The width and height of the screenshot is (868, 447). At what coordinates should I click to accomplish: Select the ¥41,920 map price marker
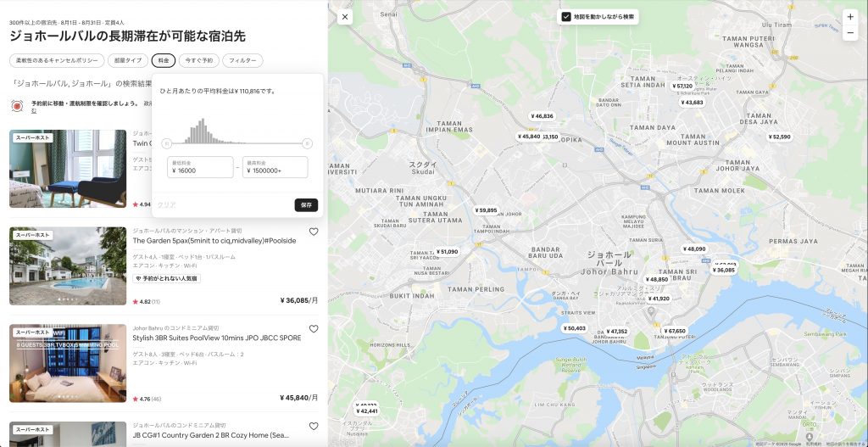click(x=659, y=299)
